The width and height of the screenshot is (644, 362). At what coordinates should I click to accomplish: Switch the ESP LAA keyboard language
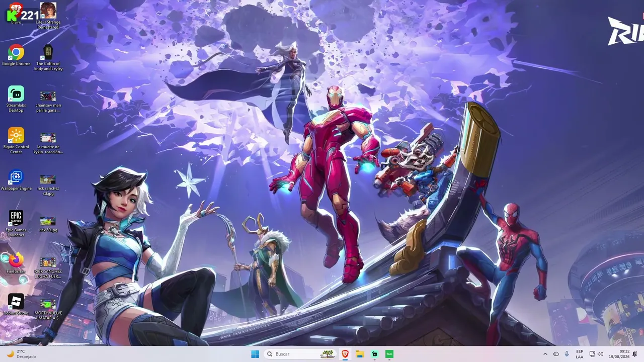pyautogui.click(x=580, y=354)
